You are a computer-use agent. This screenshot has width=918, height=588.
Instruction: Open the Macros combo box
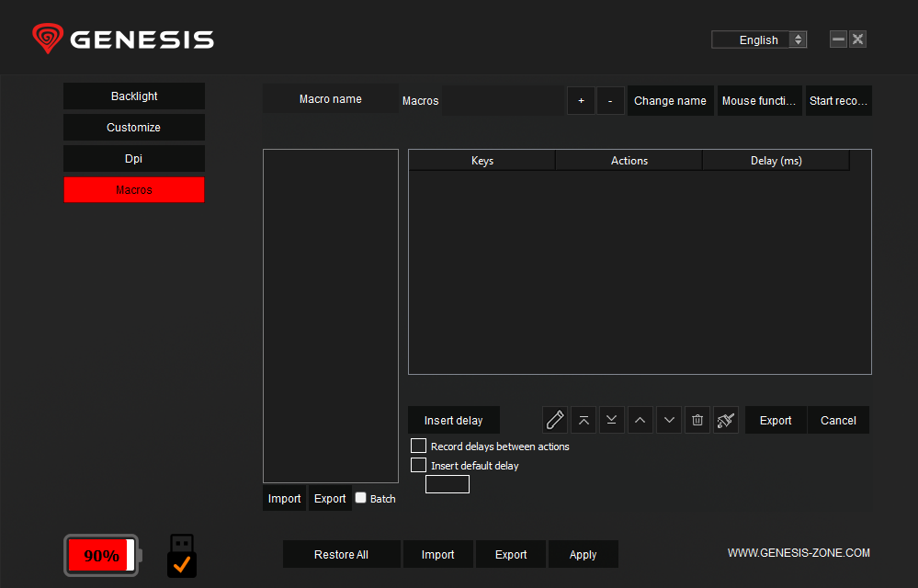click(x=503, y=101)
